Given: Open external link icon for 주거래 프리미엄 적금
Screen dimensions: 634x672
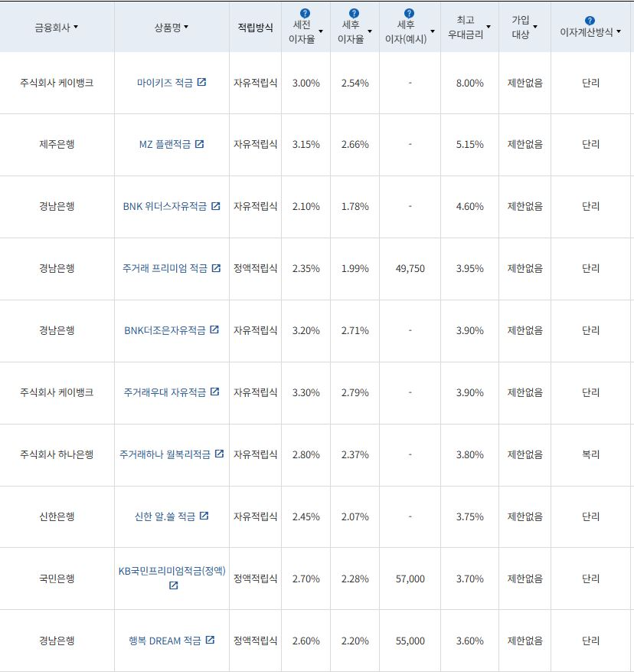Looking at the screenshot, I should 216,268.
